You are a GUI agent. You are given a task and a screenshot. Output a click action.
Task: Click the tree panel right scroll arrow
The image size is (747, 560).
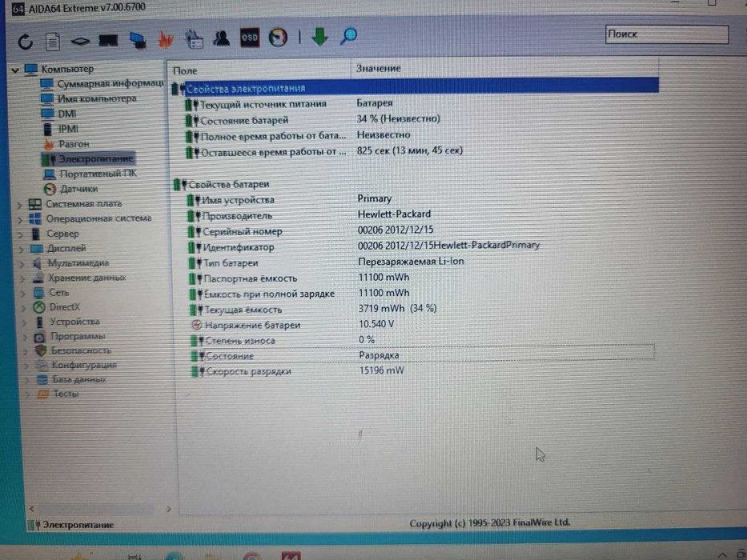click(x=169, y=509)
